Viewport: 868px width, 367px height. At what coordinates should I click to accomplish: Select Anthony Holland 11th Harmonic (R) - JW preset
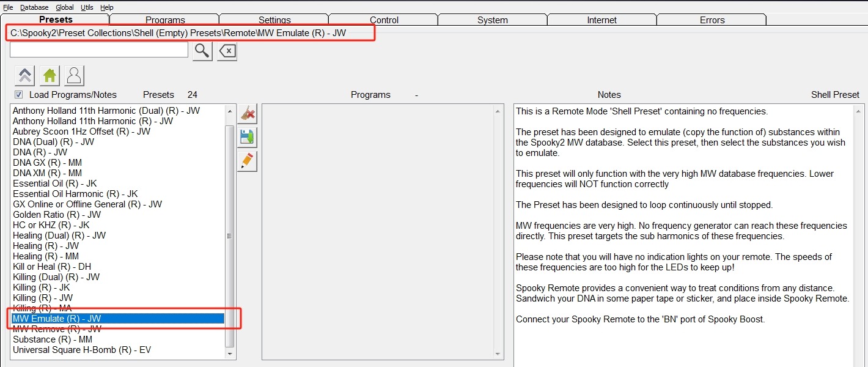(x=93, y=121)
